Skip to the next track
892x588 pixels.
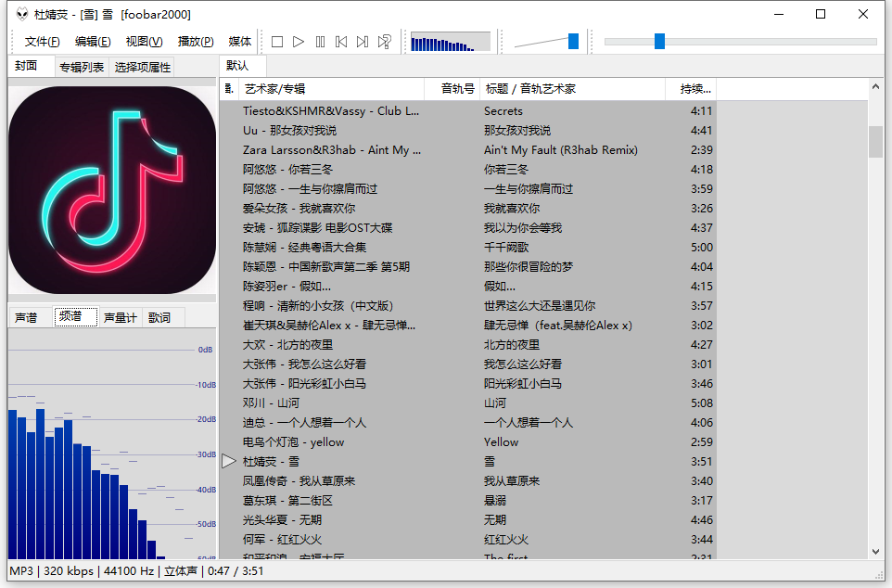[363, 42]
